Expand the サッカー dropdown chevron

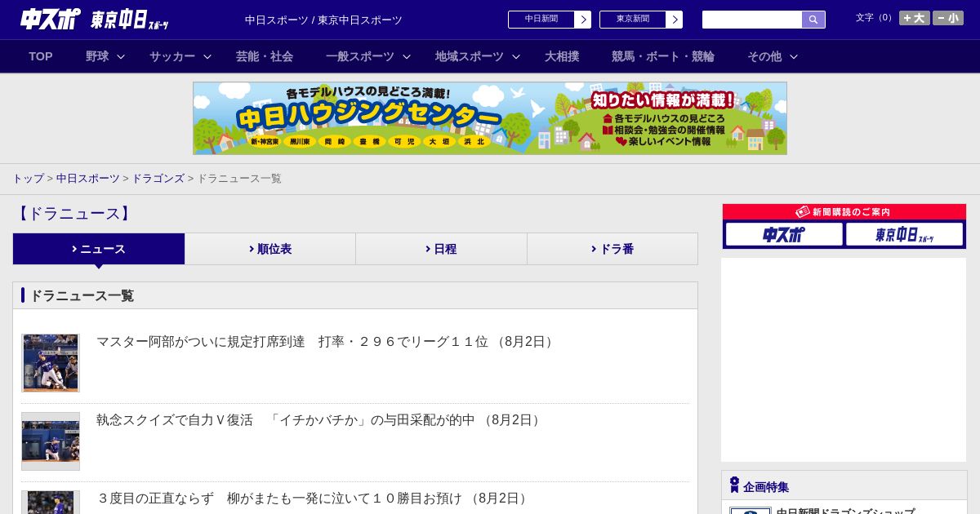point(207,57)
